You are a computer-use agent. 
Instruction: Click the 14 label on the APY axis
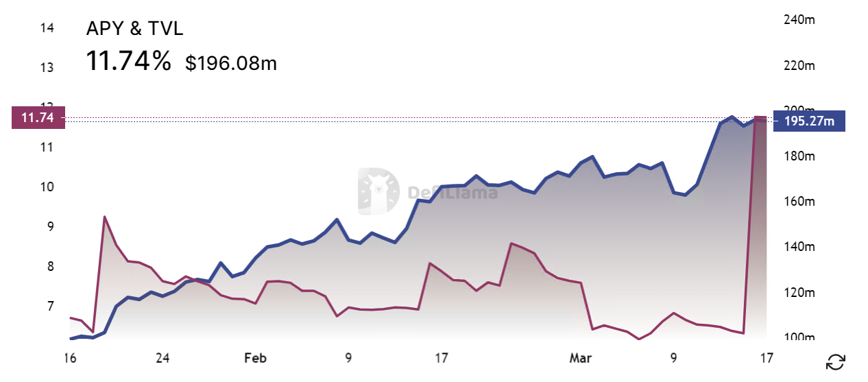tap(47, 28)
